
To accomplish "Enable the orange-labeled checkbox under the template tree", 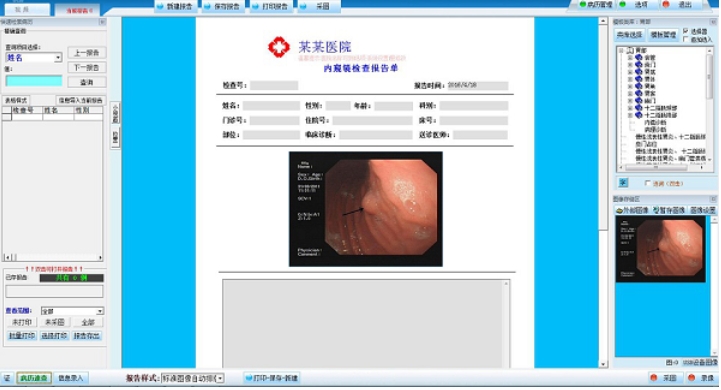I will (647, 183).
